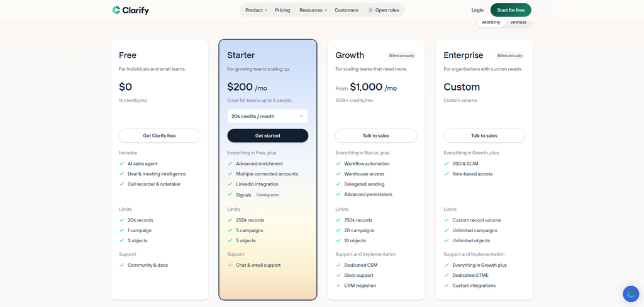Click the checkmark beside LinkedIn integration

click(230, 184)
